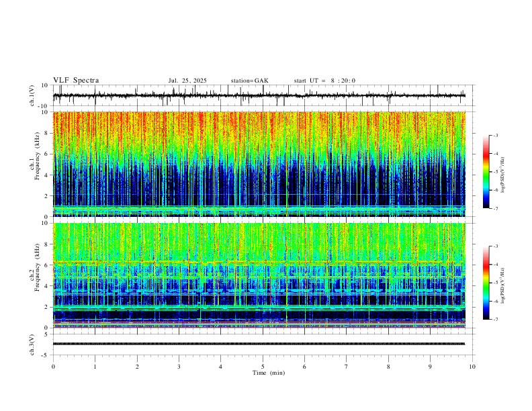Click the time axis tick label "9"
Viewport: 532px width, 411px height.
click(430, 367)
